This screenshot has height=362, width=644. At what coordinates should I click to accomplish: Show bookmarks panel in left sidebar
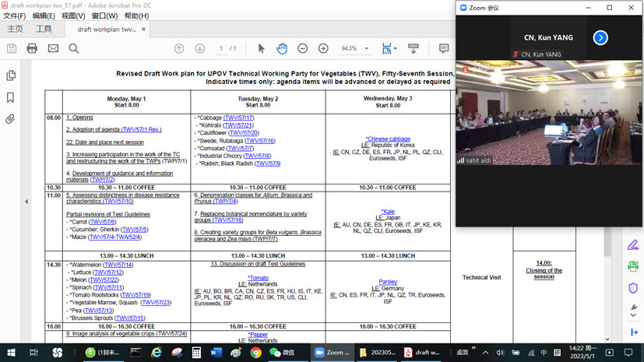tap(11, 97)
